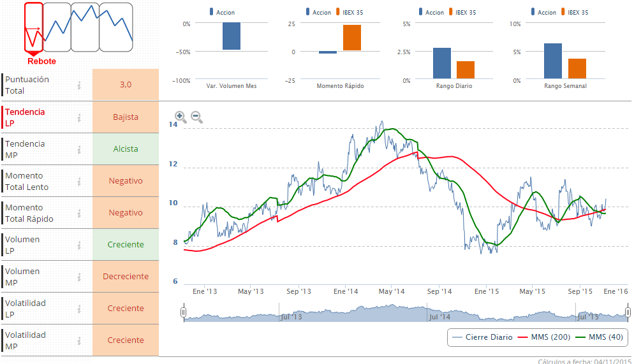
Task: Click the zoom out magnifier icon
Action: 196,117
